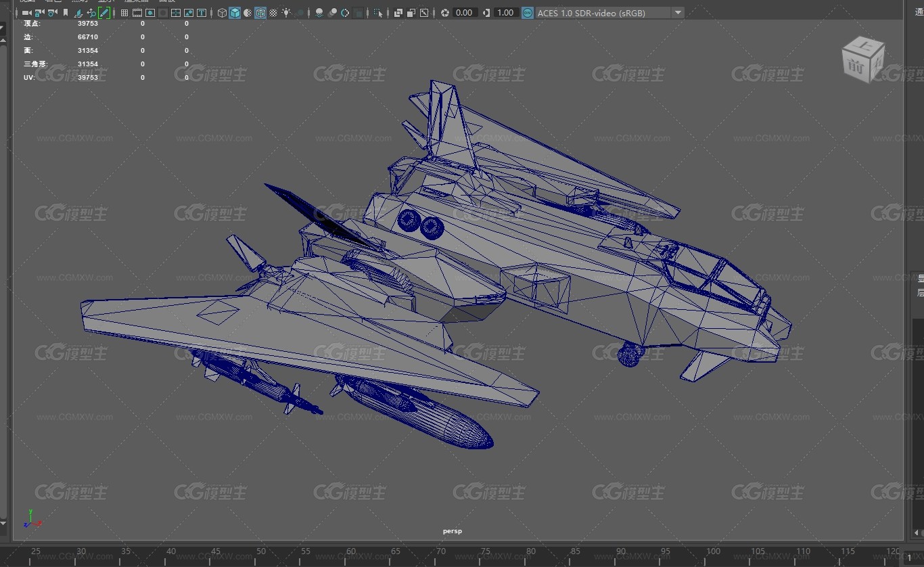Click the Gate Mask icon
This screenshot has height=567, width=924.
pyautogui.click(x=163, y=13)
